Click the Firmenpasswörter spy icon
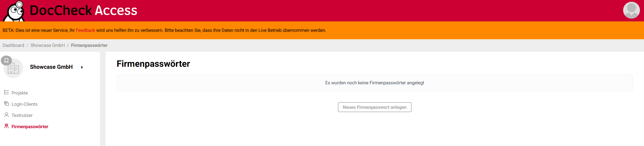 tap(6, 126)
